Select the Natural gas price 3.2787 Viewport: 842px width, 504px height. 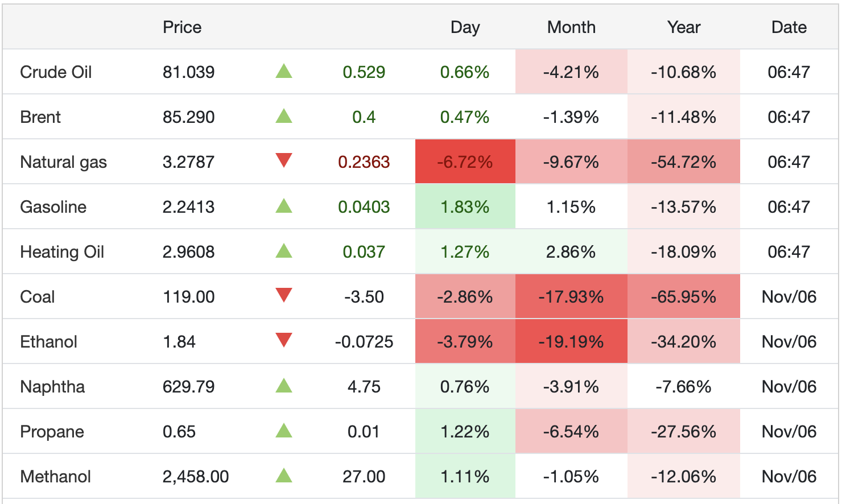(188, 162)
